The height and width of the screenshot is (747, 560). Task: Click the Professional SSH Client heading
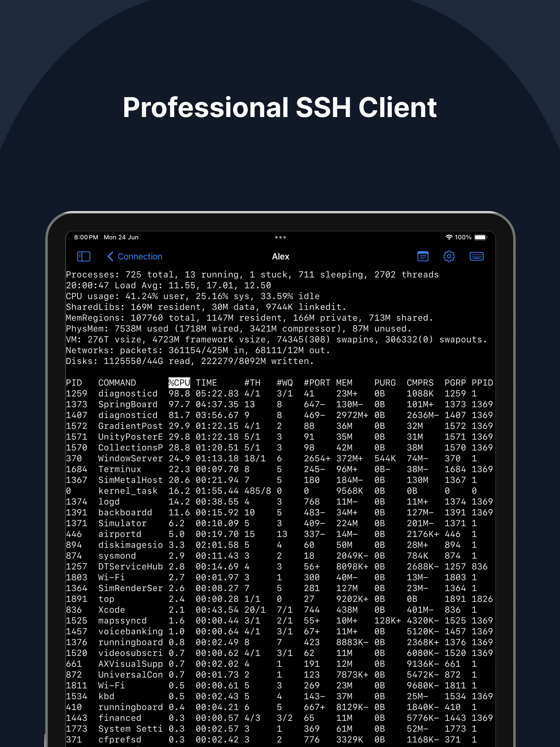click(280, 107)
